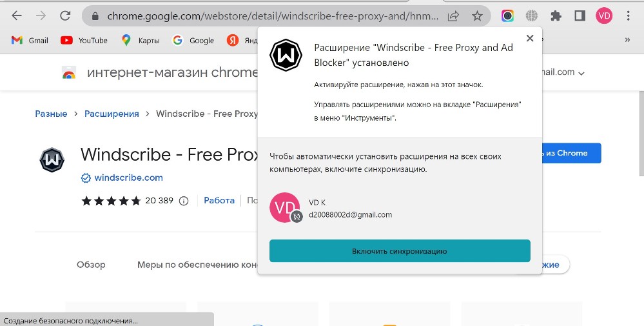Viewport: 644px width, 326px height.
Task: Switch to the Обзор tab
Action: pyautogui.click(x=91, y=265)
